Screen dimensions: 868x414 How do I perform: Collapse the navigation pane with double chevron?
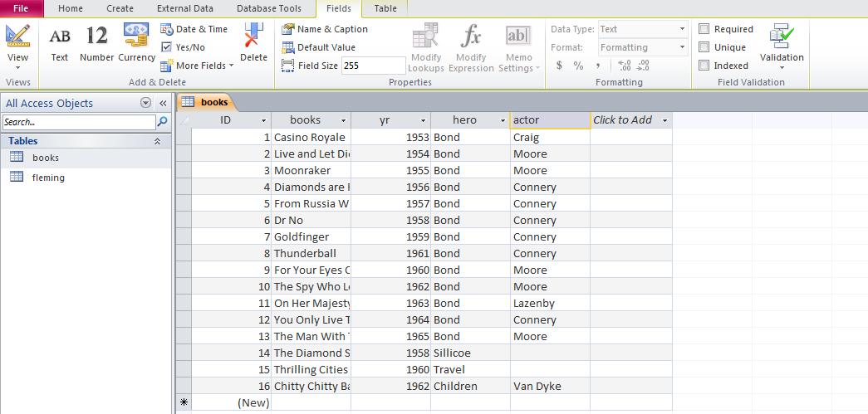(163, 104)
